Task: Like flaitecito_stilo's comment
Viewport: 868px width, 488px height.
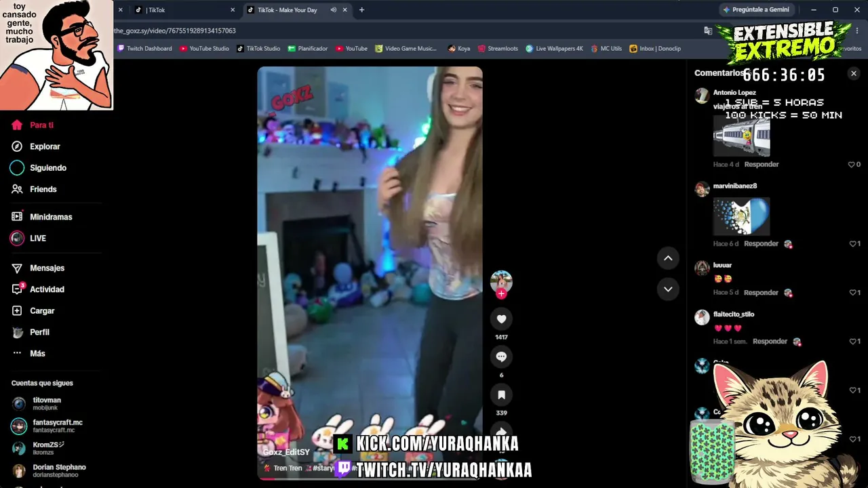Action: tap(854, 342)
